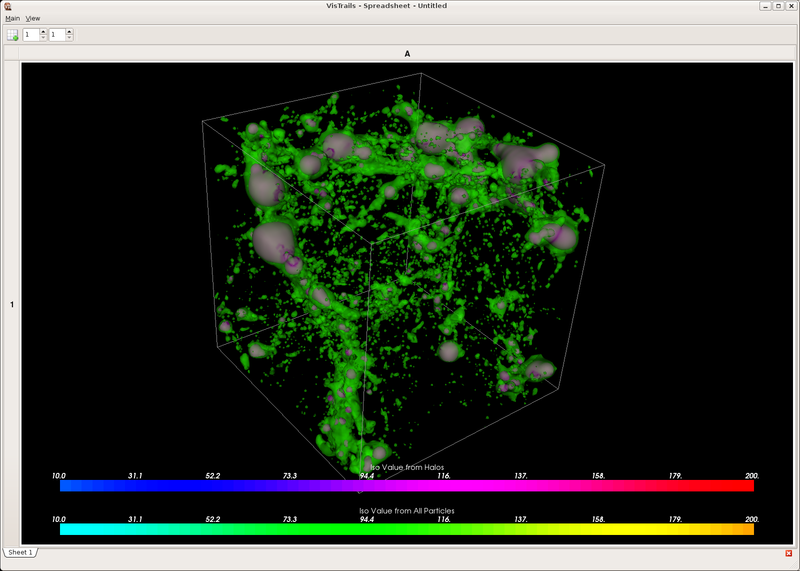This screenshot has height=571, width=800.
Task: Click the 'Iso Value from Halos' label
Action: (x=406, y=467)
